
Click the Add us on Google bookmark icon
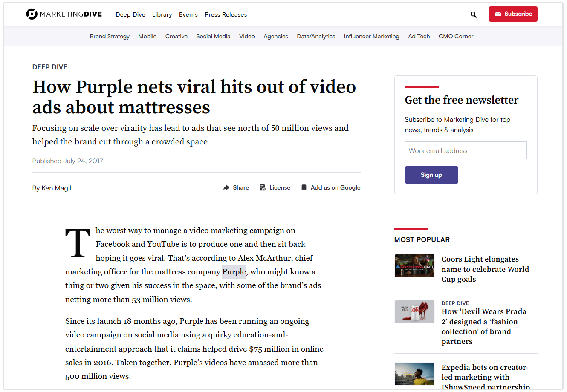coord(304,187)
